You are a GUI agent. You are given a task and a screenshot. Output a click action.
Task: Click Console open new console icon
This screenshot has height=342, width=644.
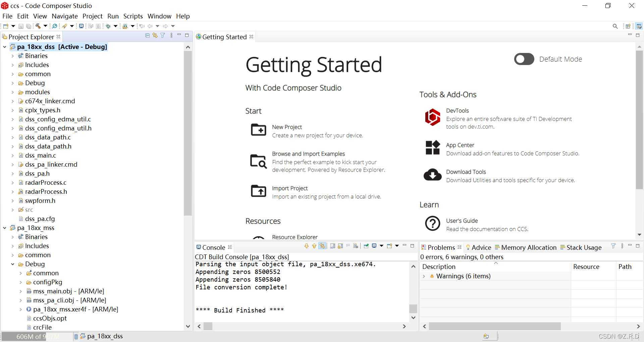(x=389, y=246)
